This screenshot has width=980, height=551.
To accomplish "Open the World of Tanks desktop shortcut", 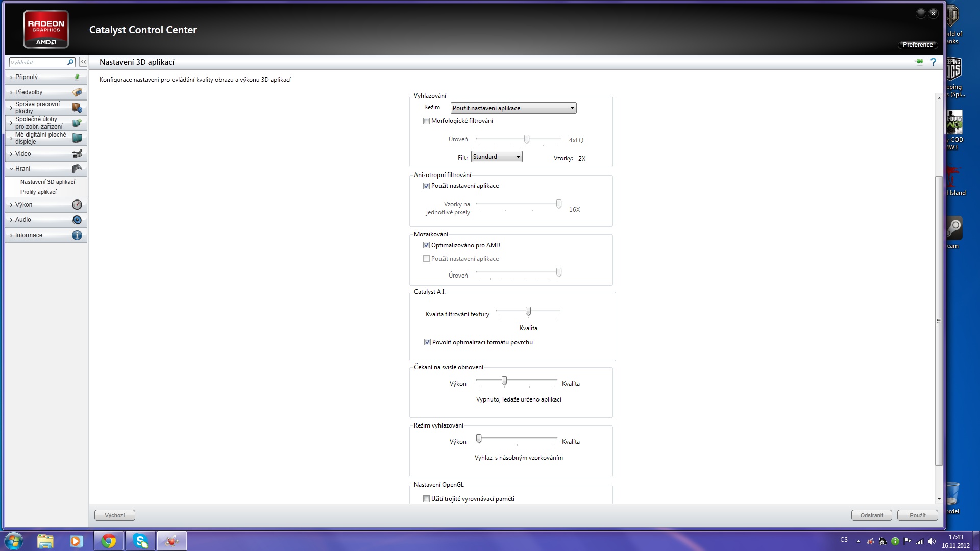I will click(x=953, y=24).
